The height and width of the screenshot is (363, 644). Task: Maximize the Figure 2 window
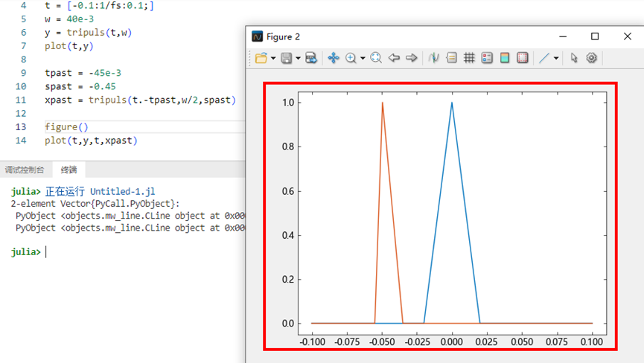[595, 36]
